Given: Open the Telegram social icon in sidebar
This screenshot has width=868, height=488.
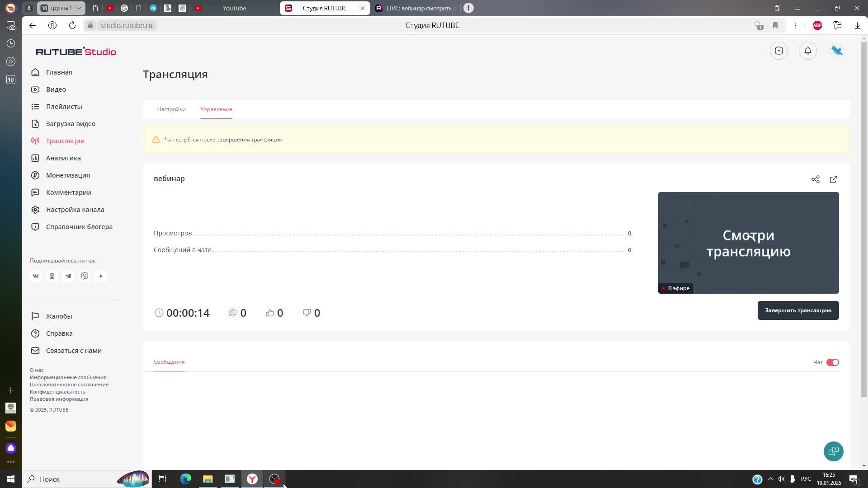Looking at the screenshot, I should tap(68, 276).
